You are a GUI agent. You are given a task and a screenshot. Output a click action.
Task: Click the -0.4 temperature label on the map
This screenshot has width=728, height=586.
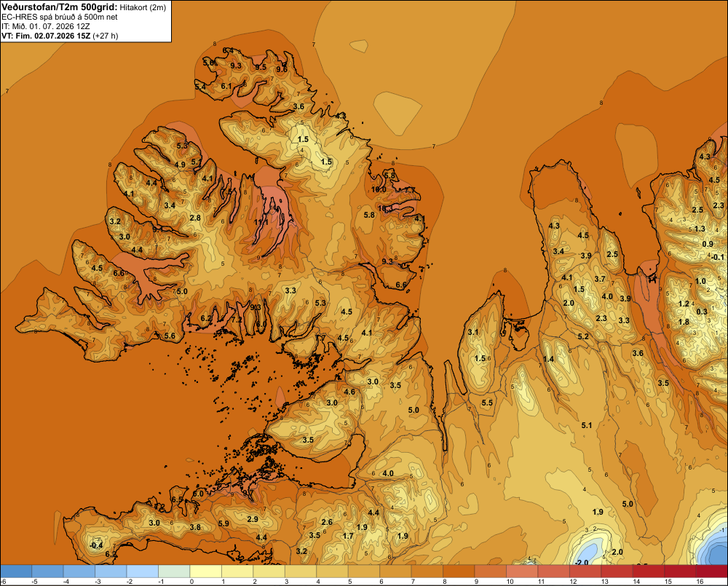95,545
